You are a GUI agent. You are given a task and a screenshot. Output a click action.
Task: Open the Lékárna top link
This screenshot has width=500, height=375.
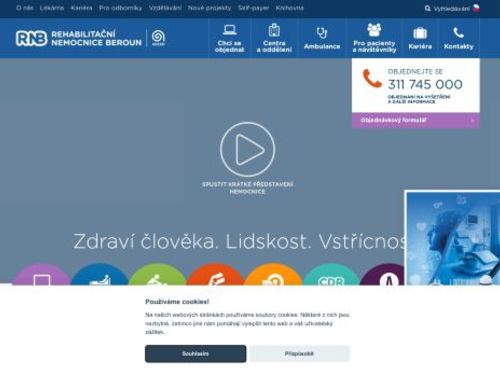click(x=52, y=8)
